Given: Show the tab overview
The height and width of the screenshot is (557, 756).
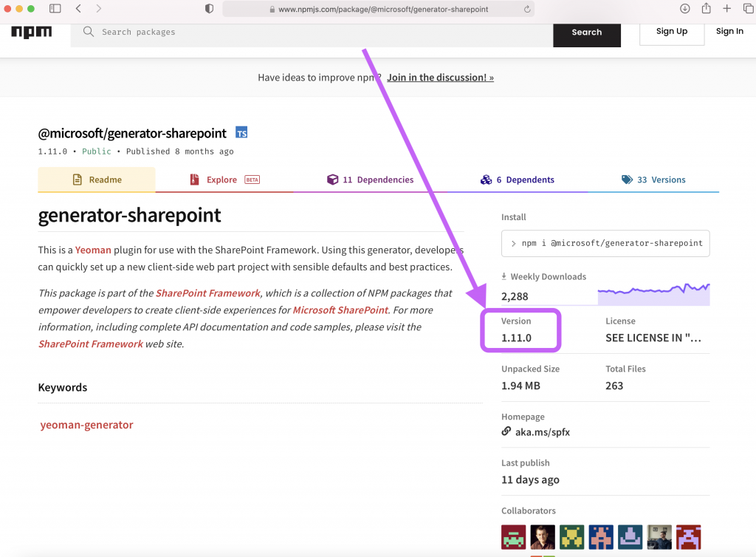Looking at the screenshot, I should [x=749, y=9].
